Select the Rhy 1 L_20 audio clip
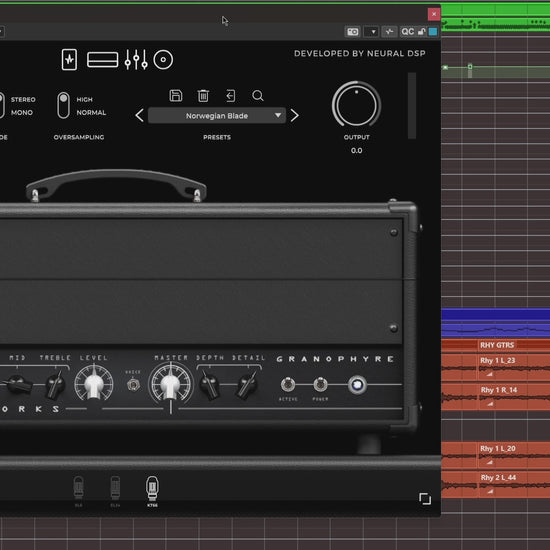Screen dimensions: 550x550 click(x=514, y=455)
